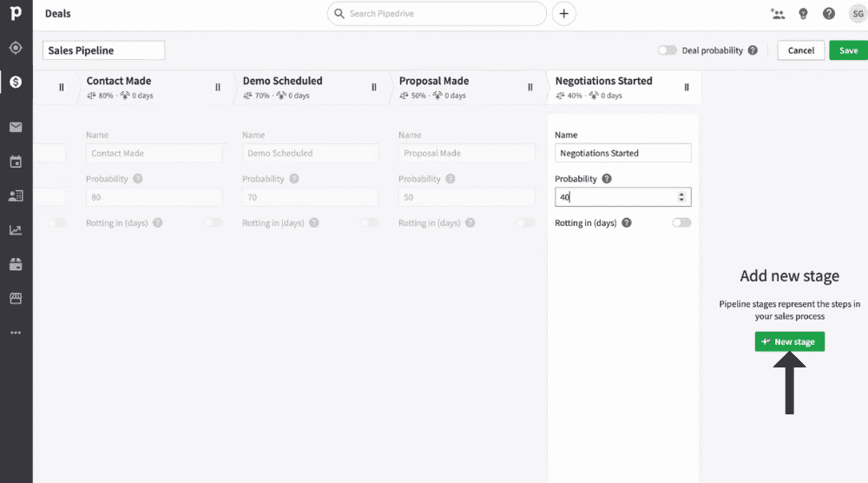
Task: Click drag handle of Contact Made stage
Action: click(218, 87)
